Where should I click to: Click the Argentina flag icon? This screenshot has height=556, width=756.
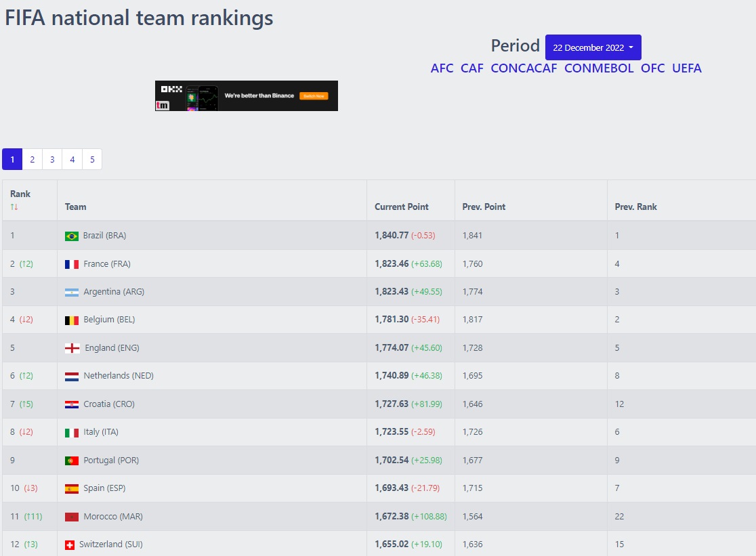click(x=71, y=293)
